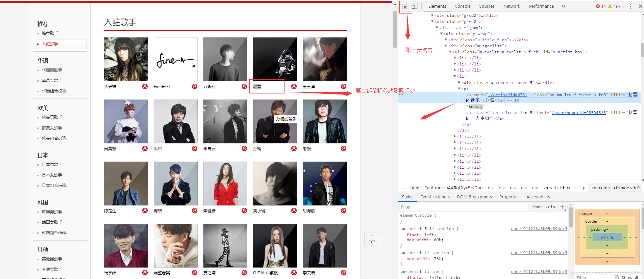The image size is (644, 279).
Task: Open Fine乐团's personal homepage icon
Action: point(195,86)
